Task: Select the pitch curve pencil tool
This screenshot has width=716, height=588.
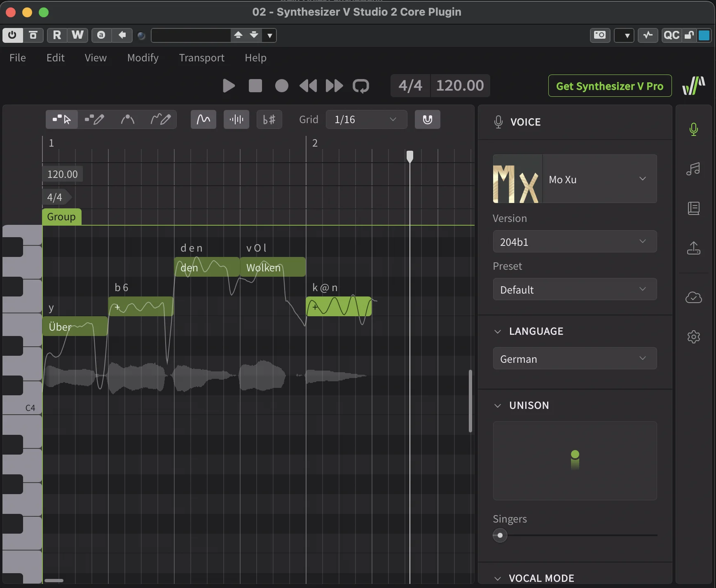Action: point(160,119)
